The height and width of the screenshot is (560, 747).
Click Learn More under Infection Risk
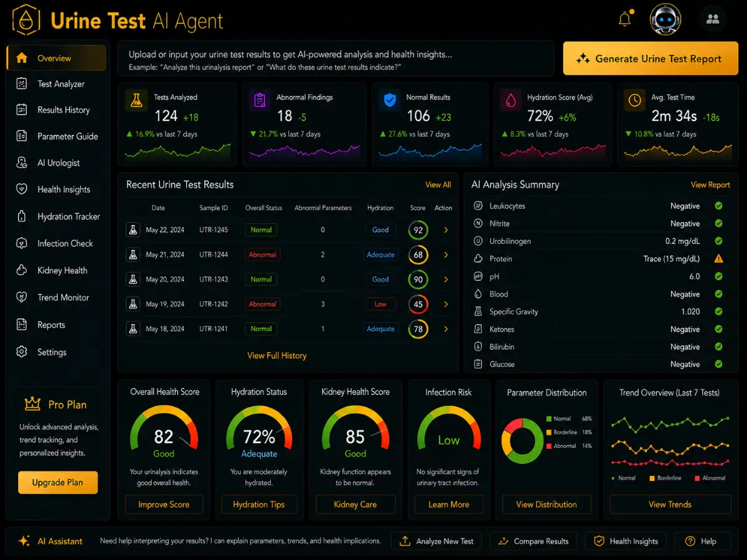[x=449, y=505]
